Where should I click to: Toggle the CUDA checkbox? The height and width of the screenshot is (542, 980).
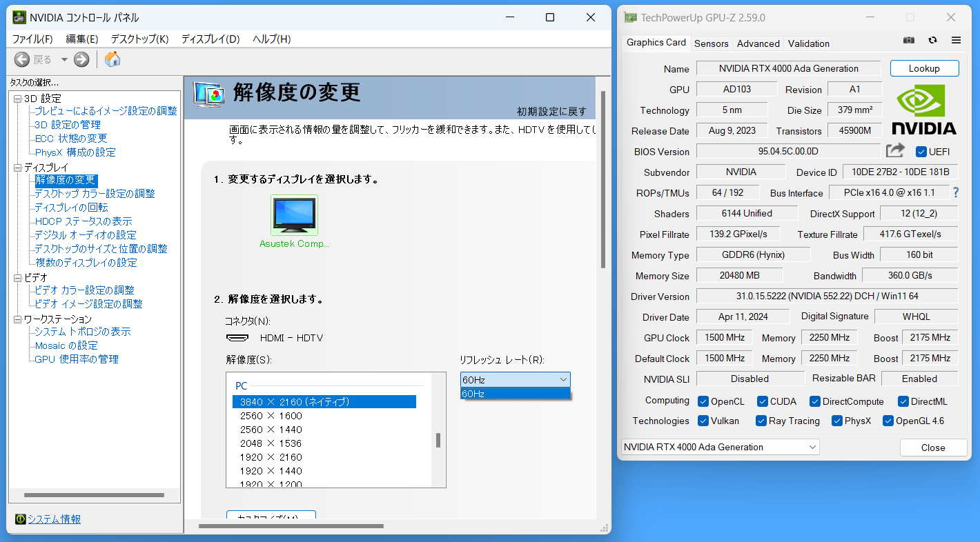pyautogui.click(x=763, y=401)
